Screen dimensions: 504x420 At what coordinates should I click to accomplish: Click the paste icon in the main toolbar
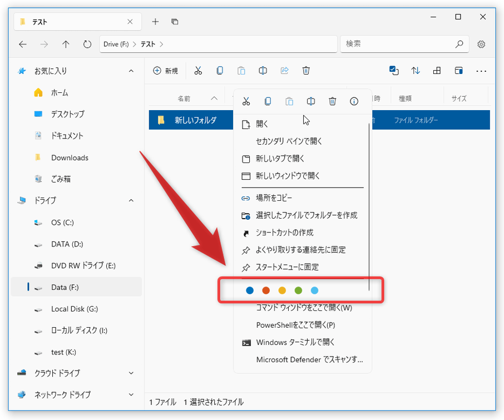click(x=241, y=71)
